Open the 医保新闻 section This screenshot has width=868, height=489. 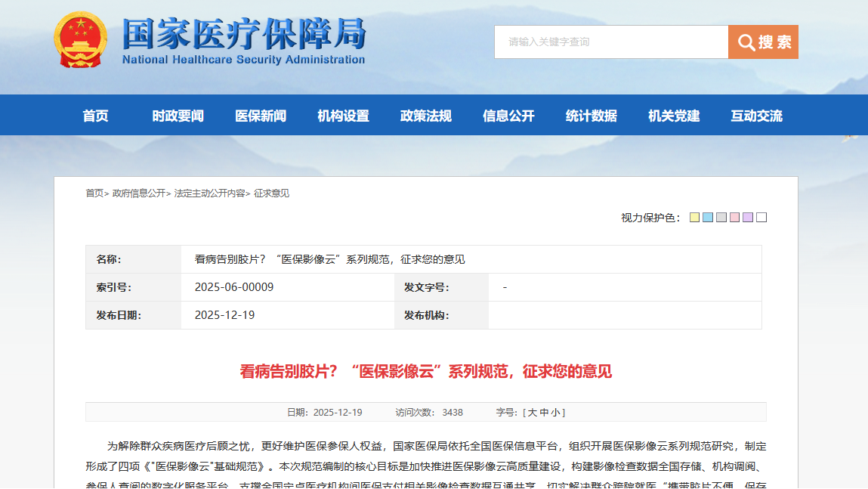click(x=259, y=116)
